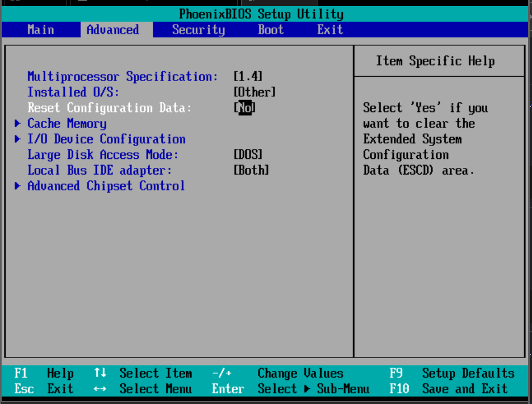Click the F9 Setup Defaults hint

click(x=452, y=373)
